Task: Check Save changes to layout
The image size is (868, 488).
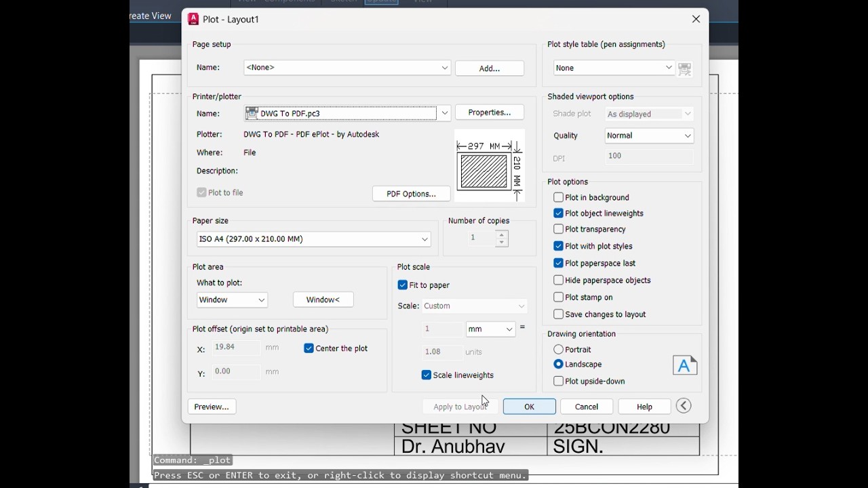Action: [x=558, y=314]
